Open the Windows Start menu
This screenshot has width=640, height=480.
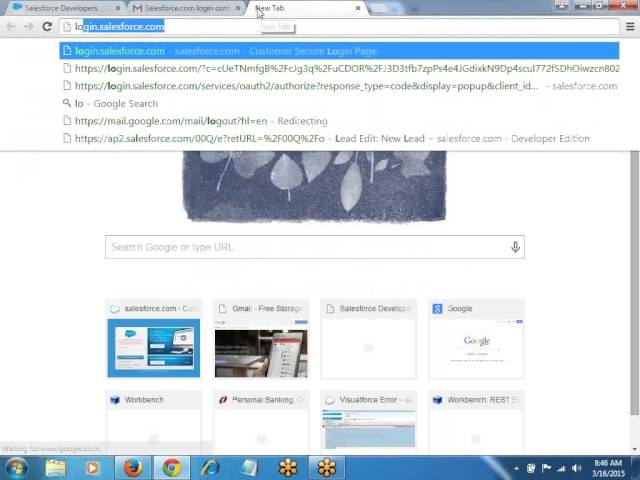pyautogui.click(x=16, y=468)
